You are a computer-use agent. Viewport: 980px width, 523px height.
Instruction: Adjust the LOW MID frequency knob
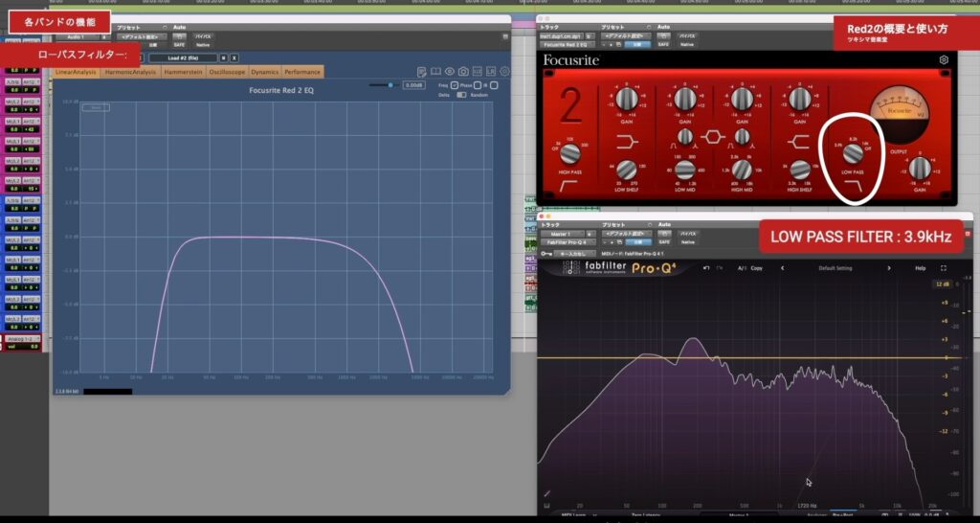pyautogui.click(x=685, y=170)
